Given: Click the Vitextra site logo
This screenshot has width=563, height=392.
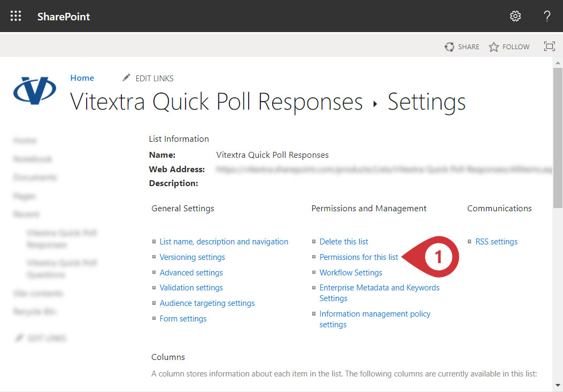Looking at the screenshot, I should point(35,91).
